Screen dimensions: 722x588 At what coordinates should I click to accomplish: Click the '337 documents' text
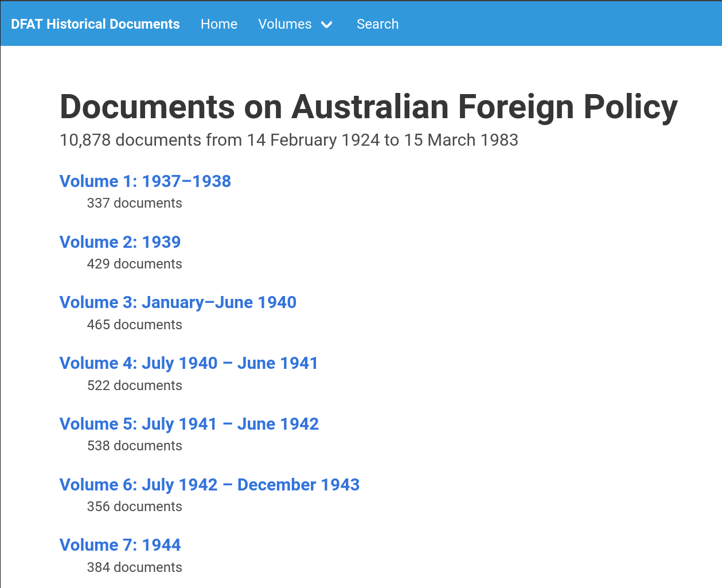[134, 203]
